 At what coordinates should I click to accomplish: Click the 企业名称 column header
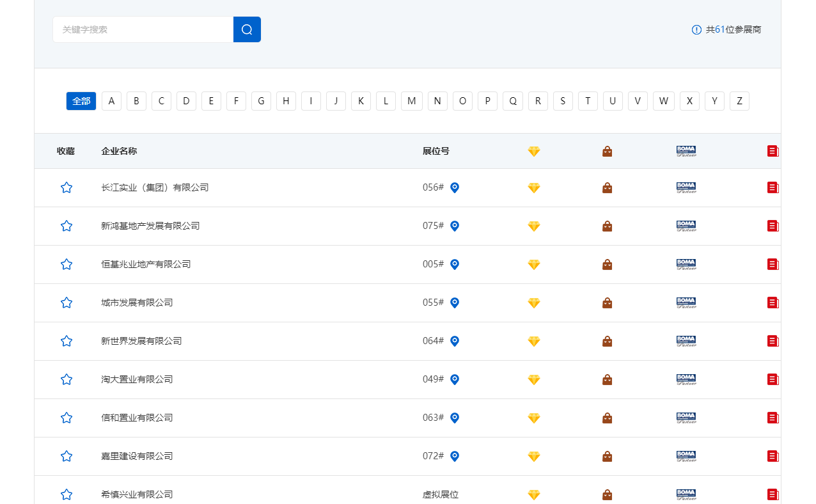pos(119,151)
